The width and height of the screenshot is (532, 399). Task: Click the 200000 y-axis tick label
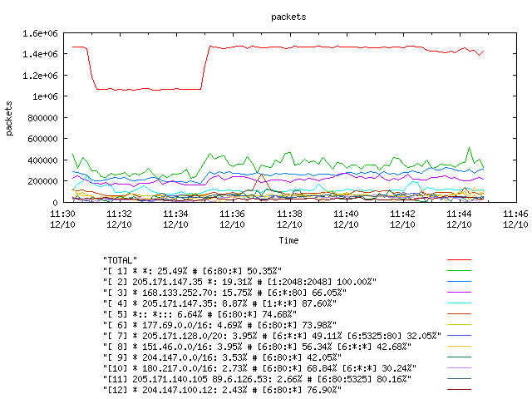(x=42, y=181)
